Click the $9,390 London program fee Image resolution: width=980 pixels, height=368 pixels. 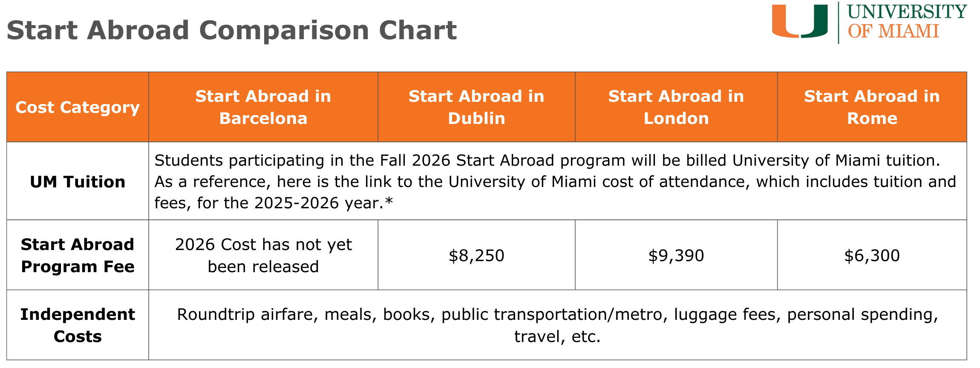click(676, 256)
